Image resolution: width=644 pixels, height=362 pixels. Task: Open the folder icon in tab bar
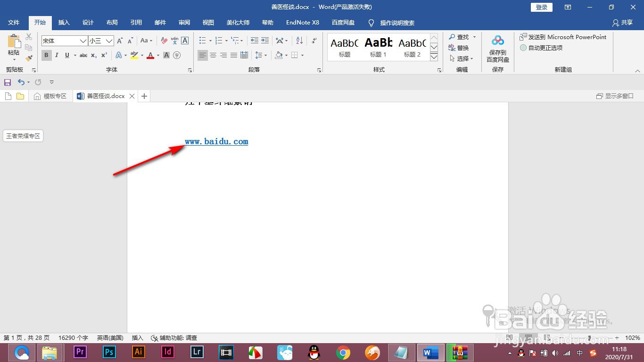[20, 96]
